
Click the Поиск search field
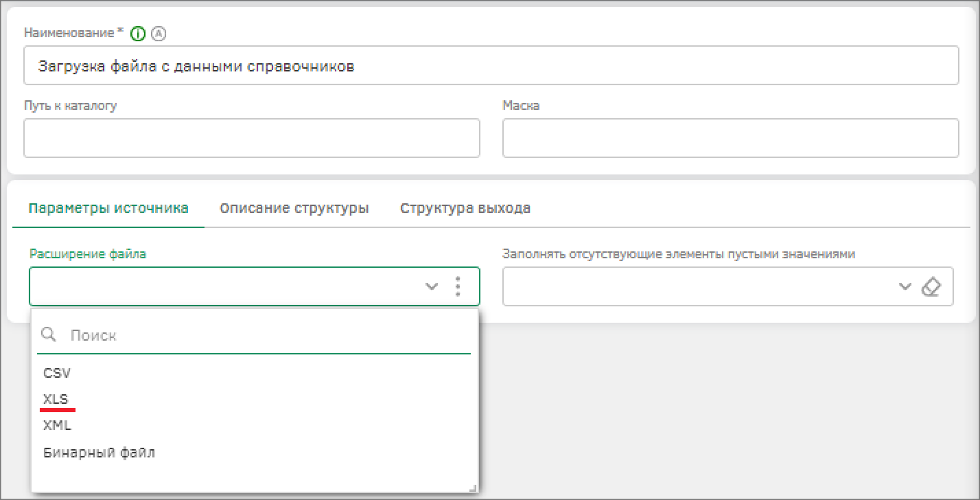[x=268, y=335]
